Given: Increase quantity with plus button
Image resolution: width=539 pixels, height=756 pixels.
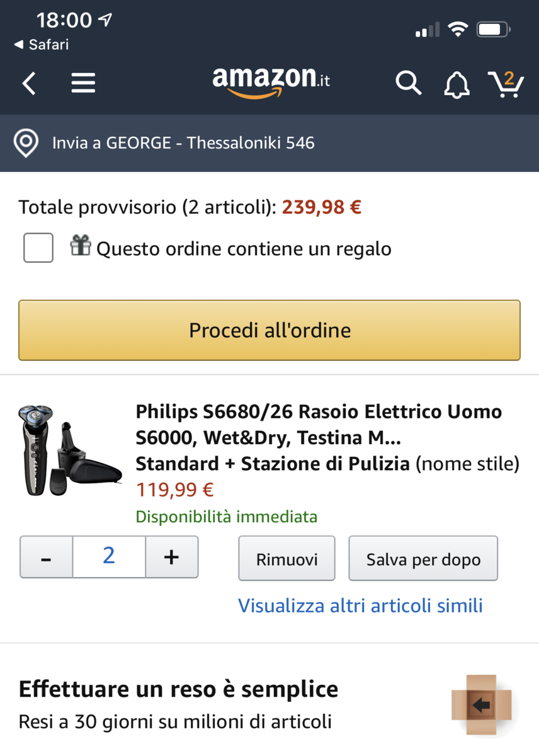Looking at the screenshot, I should pyautogui.click(x=171, y=557).
